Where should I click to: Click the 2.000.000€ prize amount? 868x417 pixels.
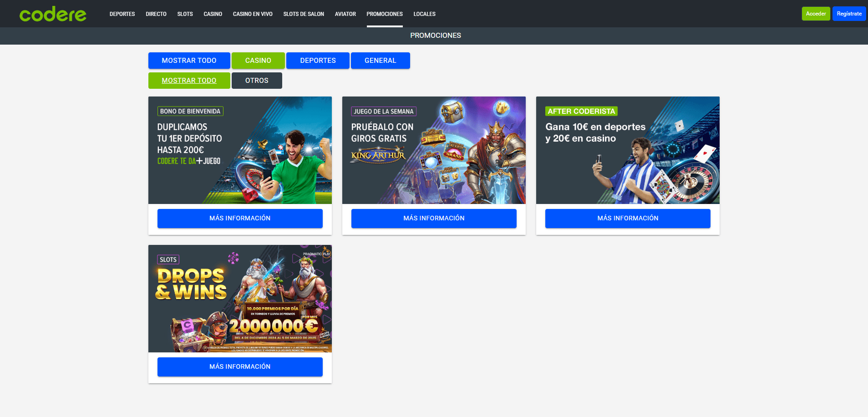click(x=274, y=326)
